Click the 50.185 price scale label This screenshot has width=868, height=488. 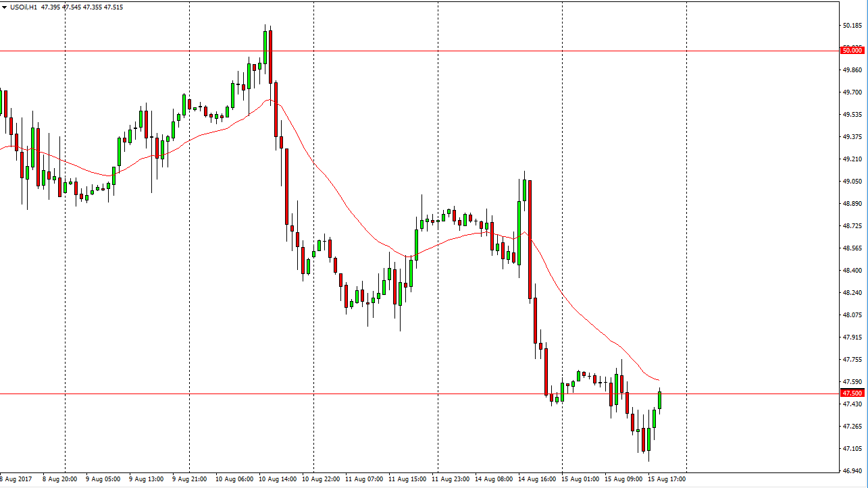(x=852, y=26)
